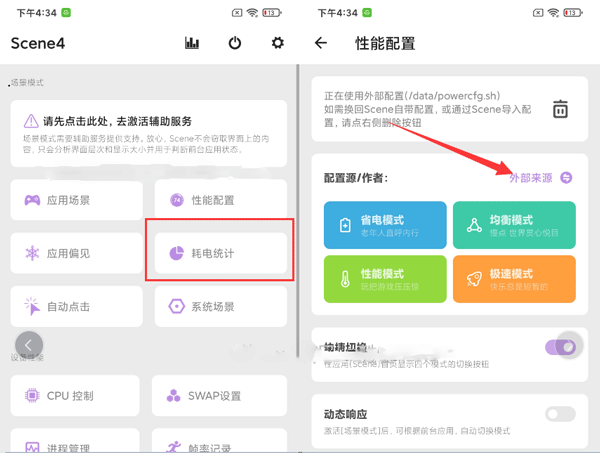This screenshot has width=600, height=453.
Task: Tap the swap icon beside 外部来源
Action: tap(567, 177)
